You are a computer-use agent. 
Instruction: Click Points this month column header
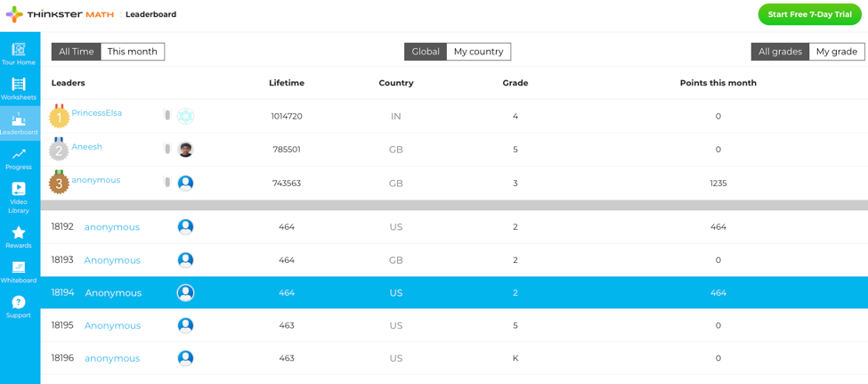point(718,83)
